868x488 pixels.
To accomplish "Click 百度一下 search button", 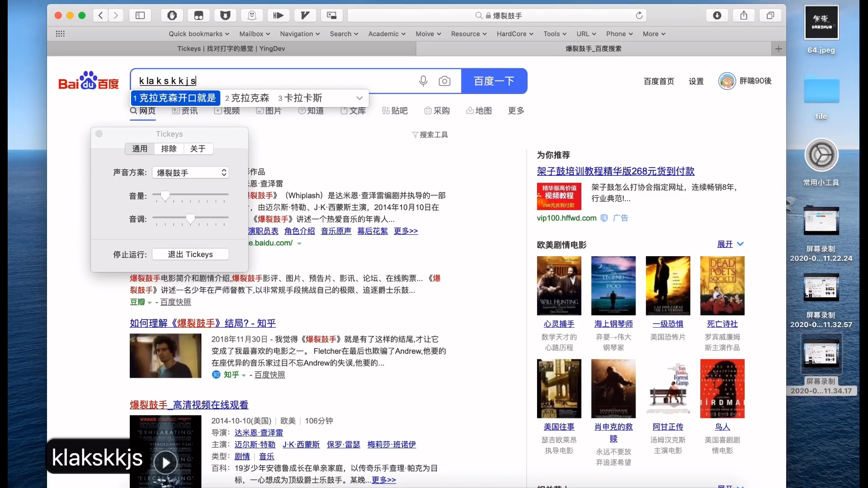I will point(494,81).
